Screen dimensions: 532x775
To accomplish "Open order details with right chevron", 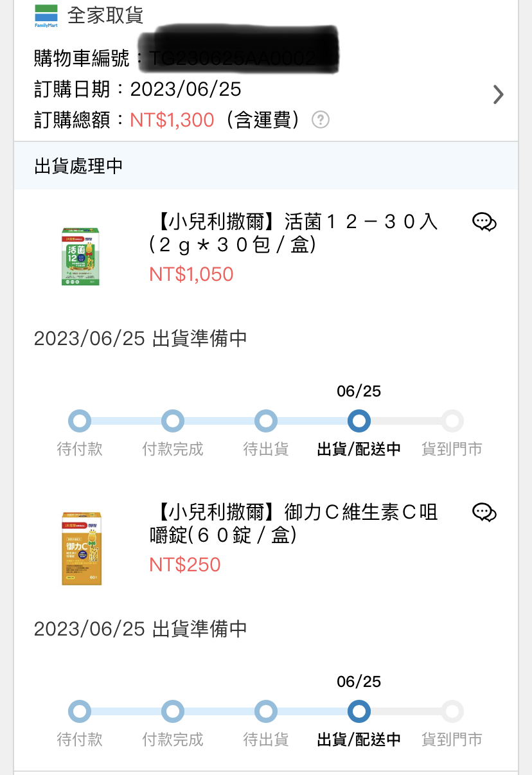I will click(x=498, y=94).
